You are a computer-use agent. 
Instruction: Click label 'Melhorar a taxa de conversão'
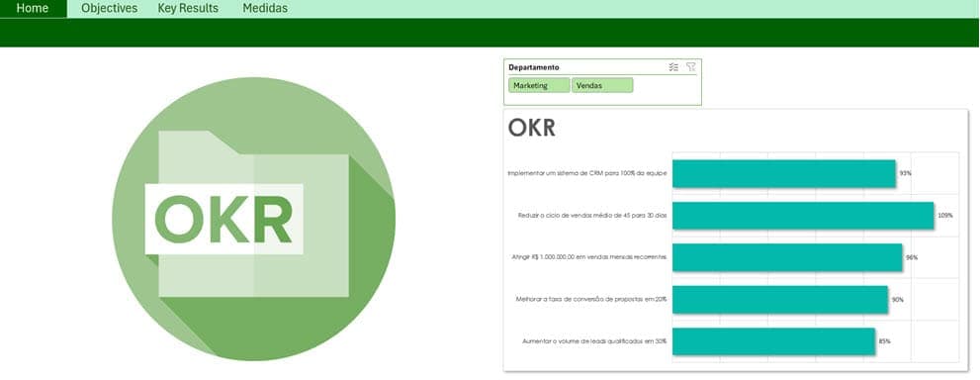(591, 300)
